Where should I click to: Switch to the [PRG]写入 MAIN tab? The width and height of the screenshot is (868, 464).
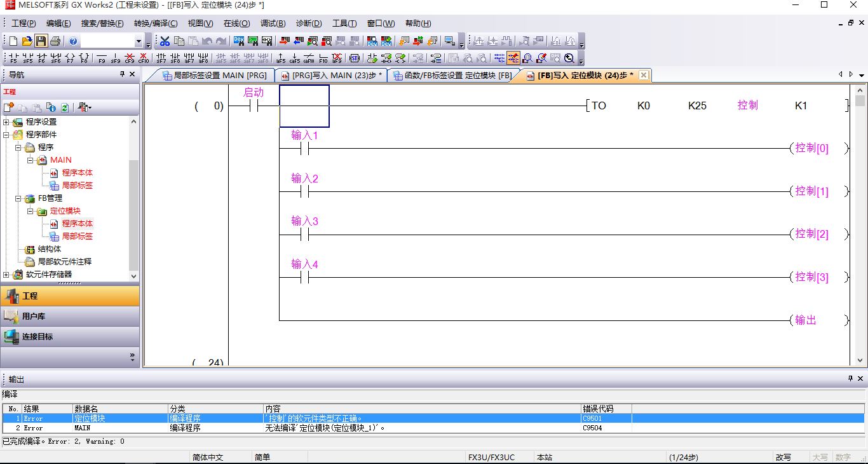(332, 76)
